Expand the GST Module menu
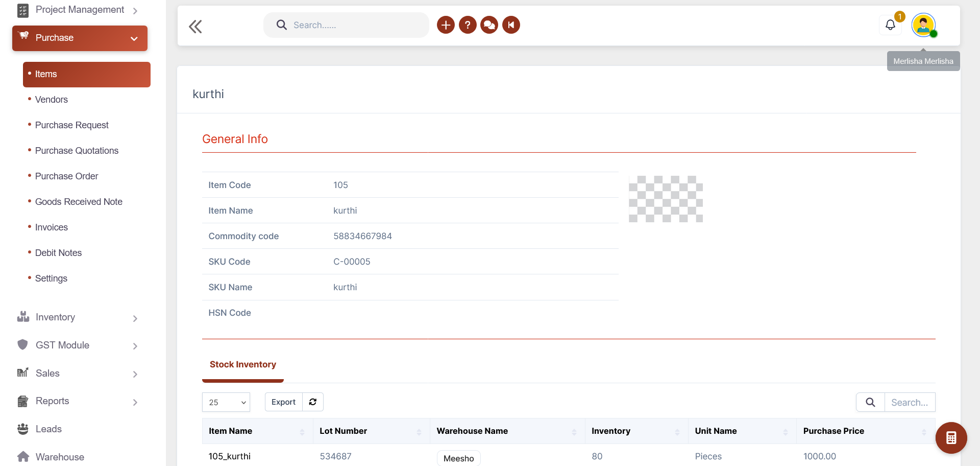The height and width of the screenshot is (466, 980). click(77, 345)
